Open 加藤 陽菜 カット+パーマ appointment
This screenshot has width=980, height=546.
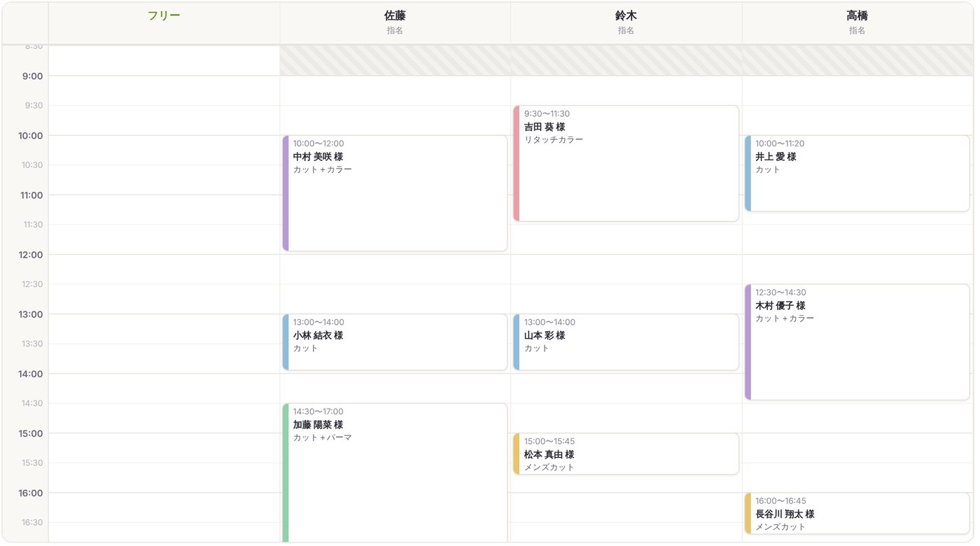[395, 472]
